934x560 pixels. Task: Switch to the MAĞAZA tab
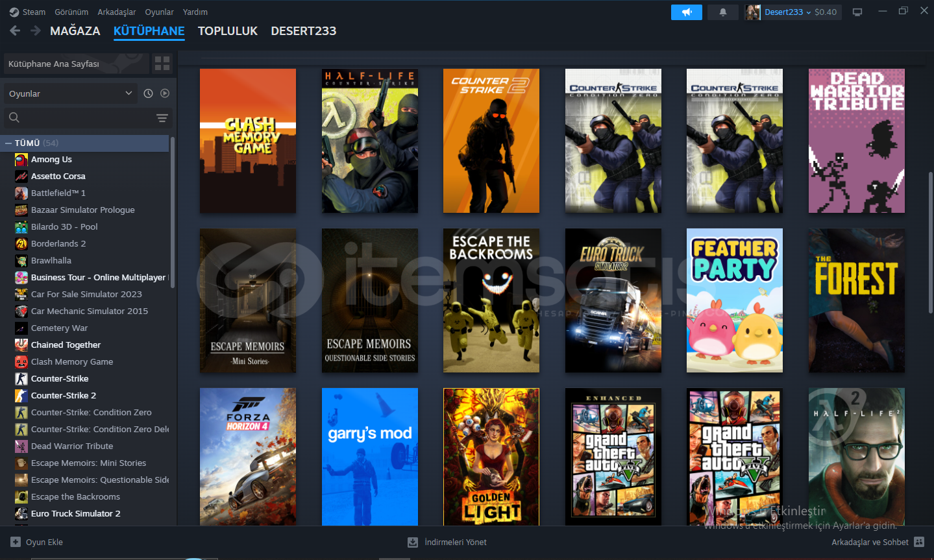pos(75,31)
